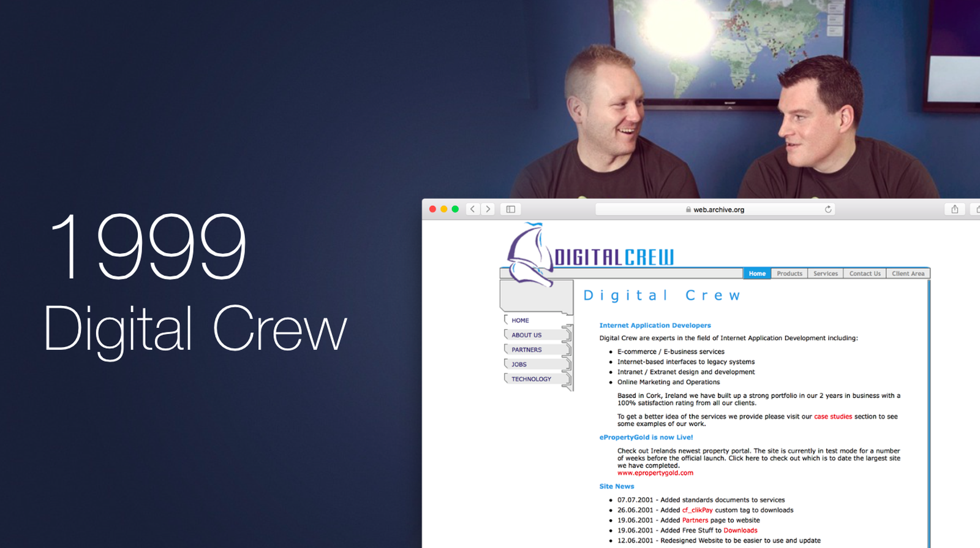Click the large 'Digital Crew' page title
980x548 pixels.
point(662,295)
